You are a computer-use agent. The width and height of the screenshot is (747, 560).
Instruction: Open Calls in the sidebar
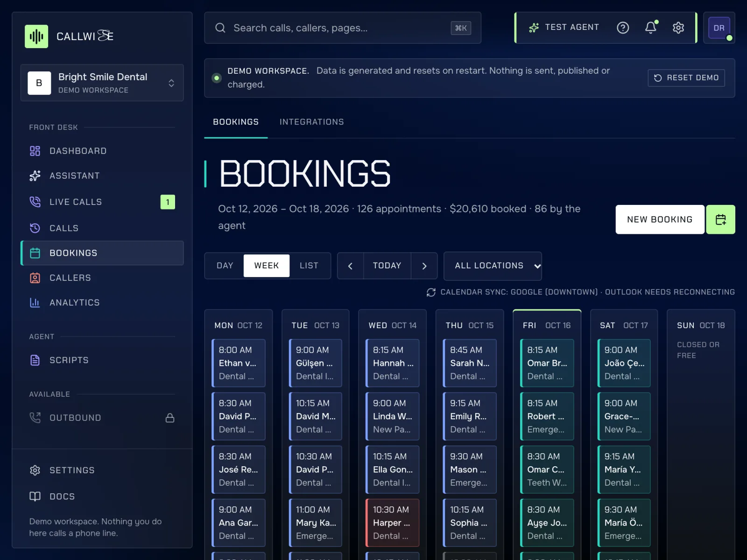coord(102,228)
